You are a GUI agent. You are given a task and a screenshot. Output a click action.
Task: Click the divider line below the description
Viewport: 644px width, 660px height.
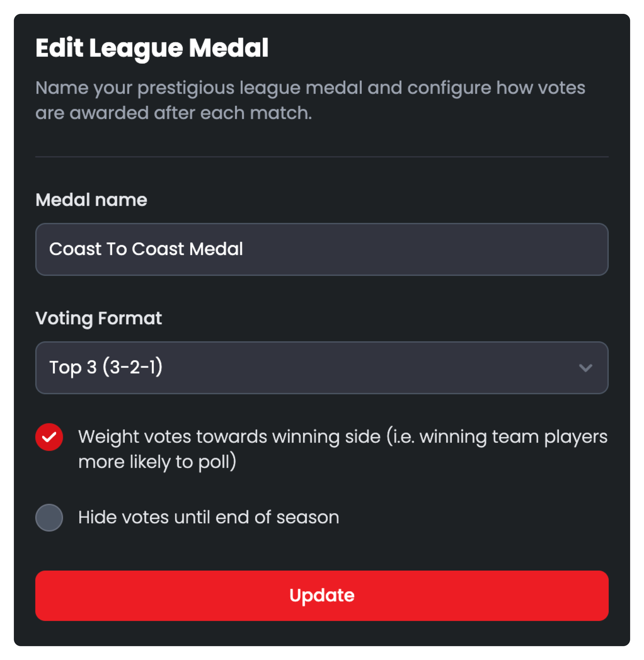coord(322,156)
